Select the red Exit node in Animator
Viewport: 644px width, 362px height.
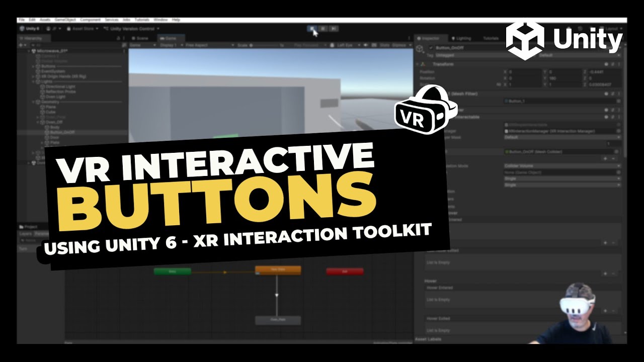click(345, 271)
